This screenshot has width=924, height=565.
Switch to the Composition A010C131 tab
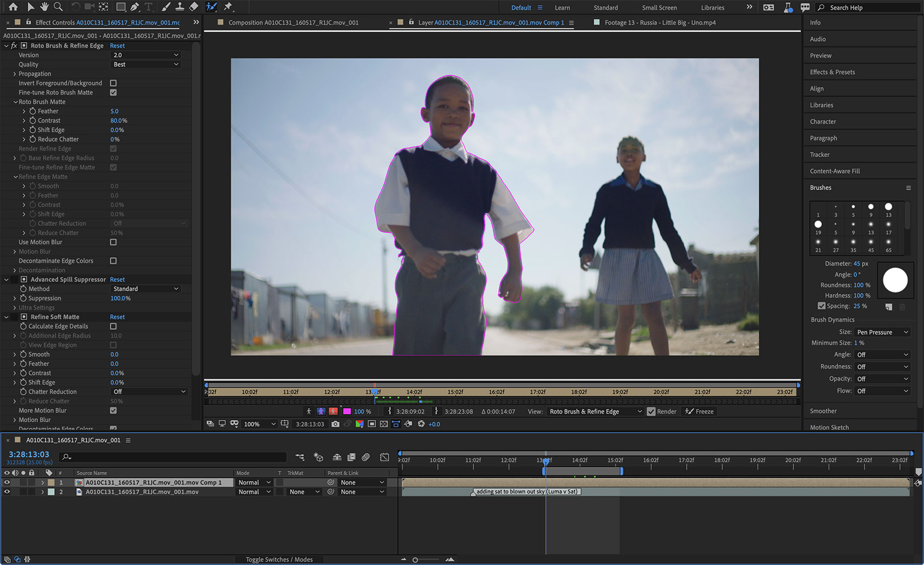tap(293, 23)
